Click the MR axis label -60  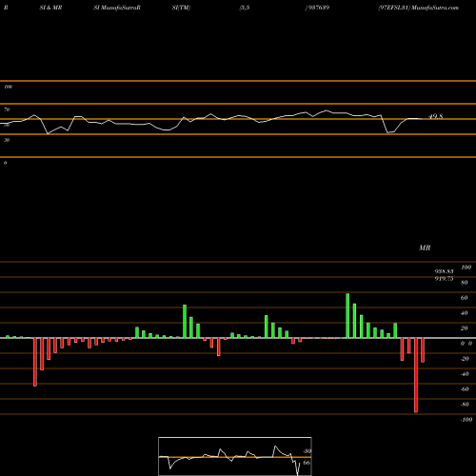465,389
